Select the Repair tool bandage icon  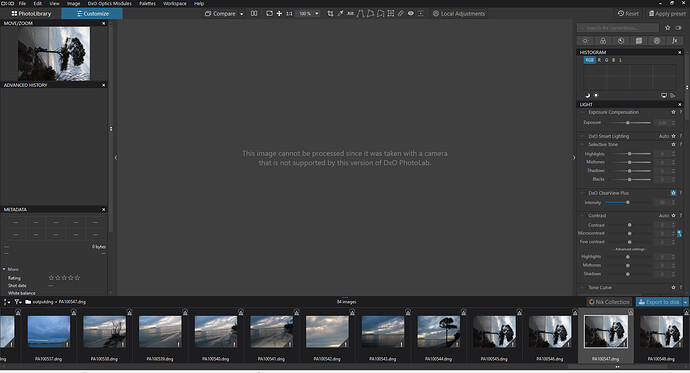click(x=401, y=14)
